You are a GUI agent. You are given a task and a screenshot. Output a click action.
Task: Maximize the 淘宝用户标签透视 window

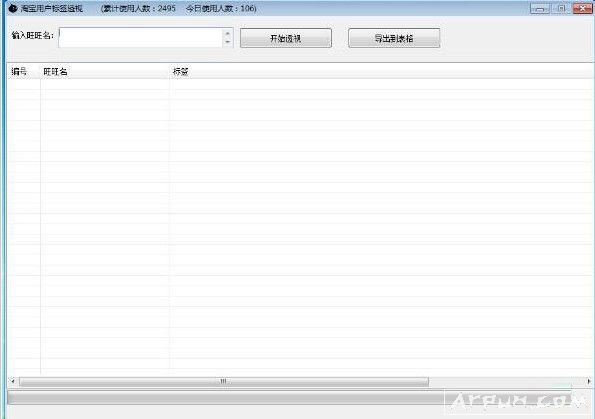tap(561, 8)
